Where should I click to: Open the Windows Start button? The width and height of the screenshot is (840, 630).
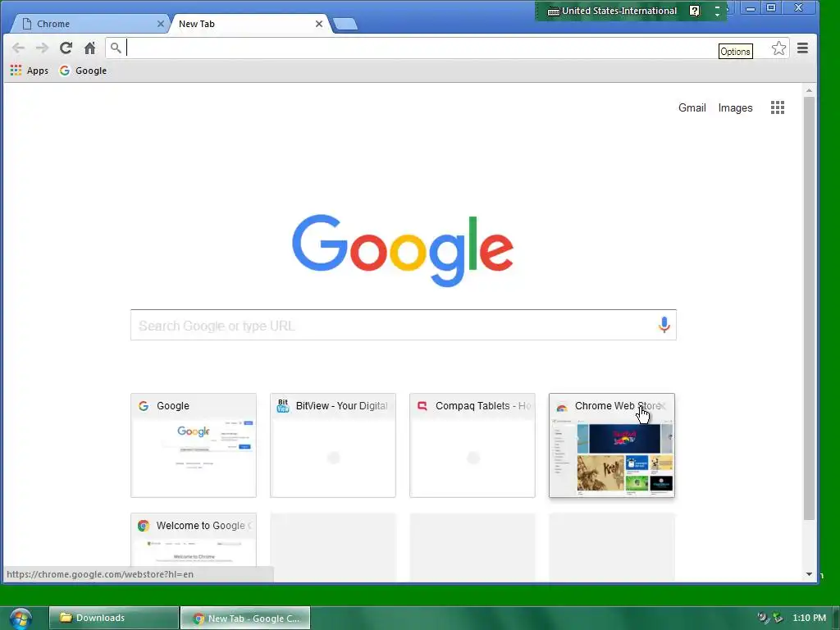(20, 619)
